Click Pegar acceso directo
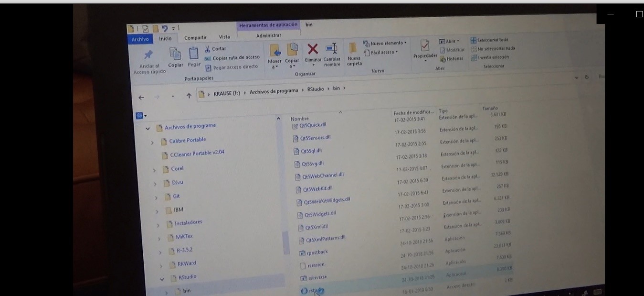 tap(232, 67)
